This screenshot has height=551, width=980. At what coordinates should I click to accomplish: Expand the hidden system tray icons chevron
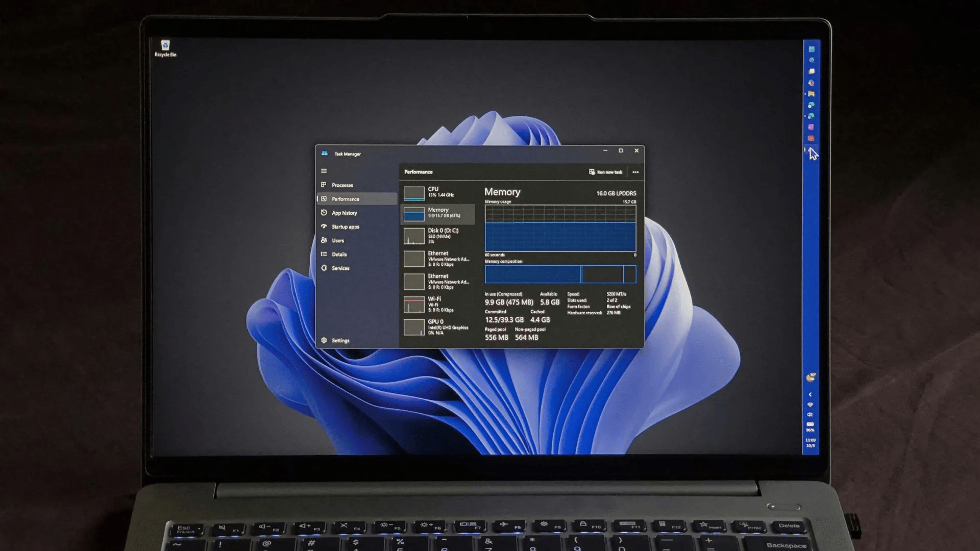point(810,394)
